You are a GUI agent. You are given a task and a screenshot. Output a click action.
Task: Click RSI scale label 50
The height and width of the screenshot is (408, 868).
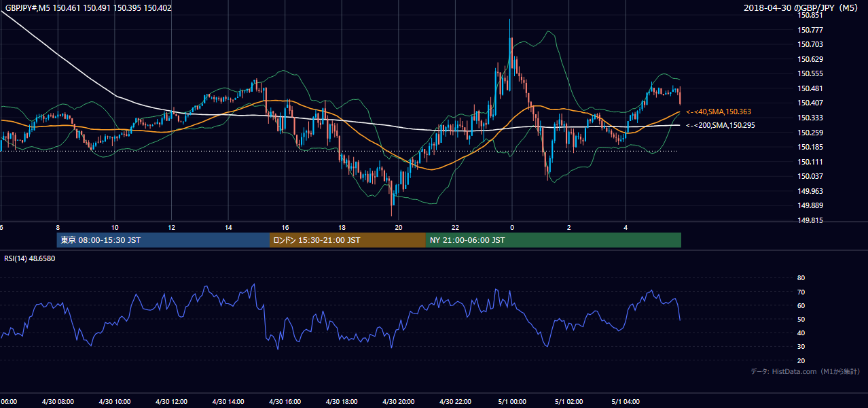coord(801,320)
